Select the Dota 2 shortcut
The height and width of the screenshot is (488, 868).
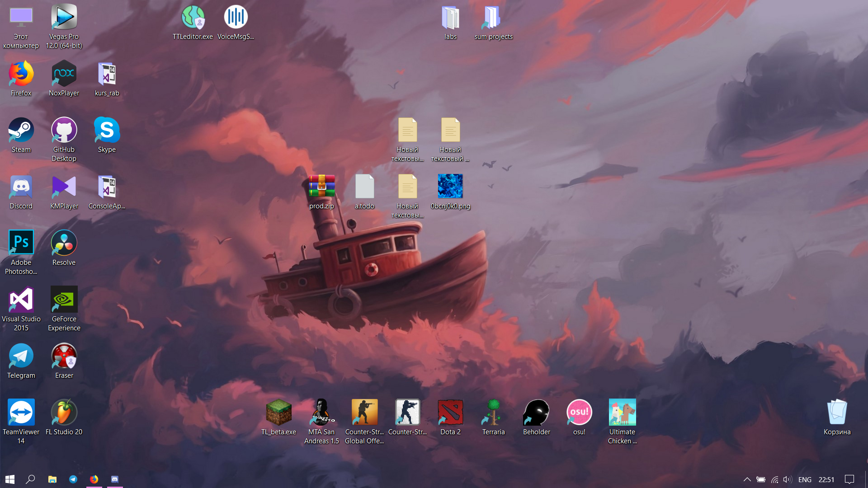450,418
